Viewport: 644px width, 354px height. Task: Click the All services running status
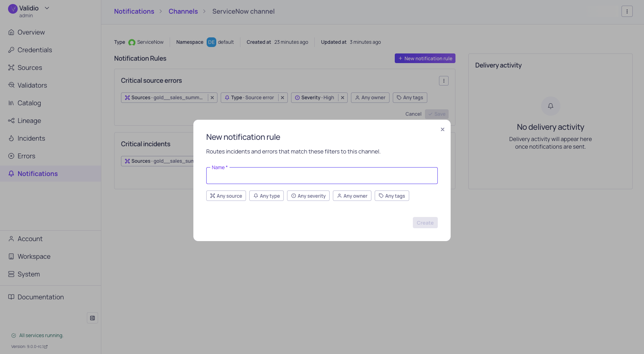37,336
